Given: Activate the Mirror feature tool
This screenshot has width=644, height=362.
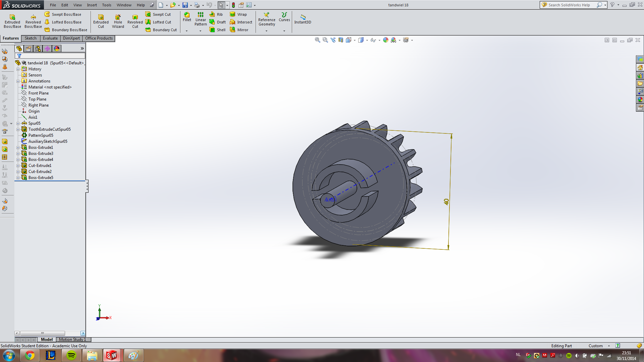Looking at the screenshot, I should pos(239,30).
